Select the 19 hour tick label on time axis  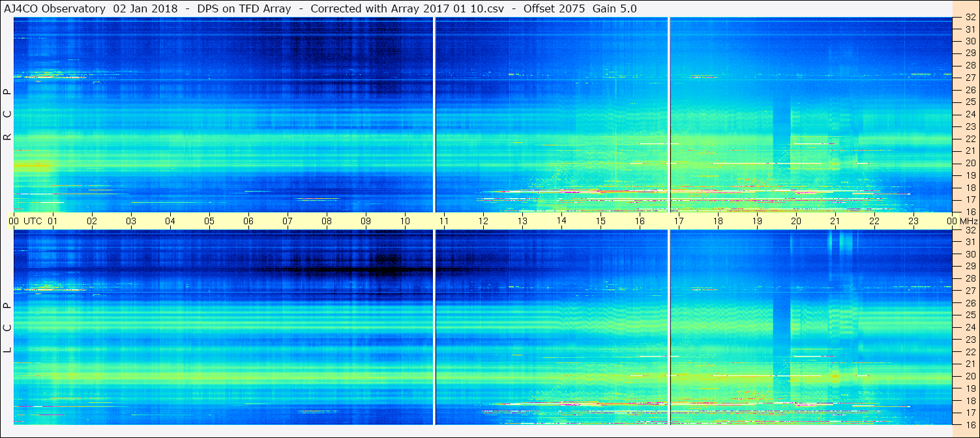tap(757, 221)
